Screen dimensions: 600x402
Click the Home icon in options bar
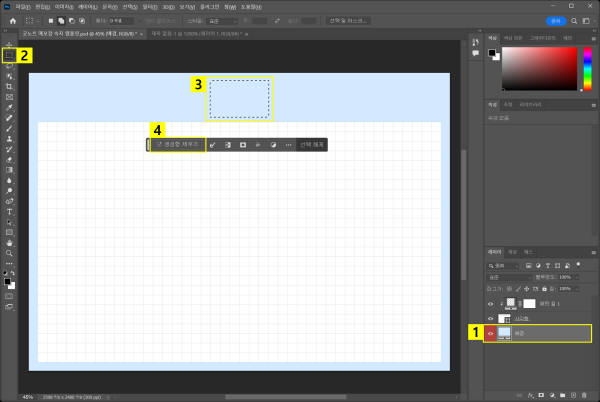(x=13, y=21)
